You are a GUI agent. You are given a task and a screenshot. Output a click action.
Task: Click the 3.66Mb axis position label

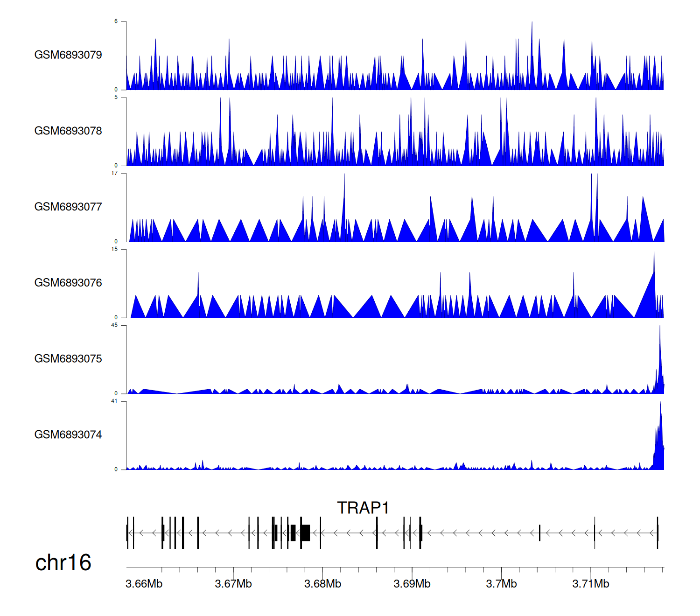[144, 584]
